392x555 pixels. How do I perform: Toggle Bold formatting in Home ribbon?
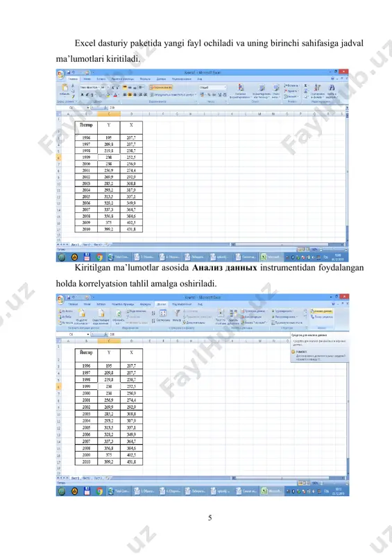pyautogui.click(x=82, y=94)
